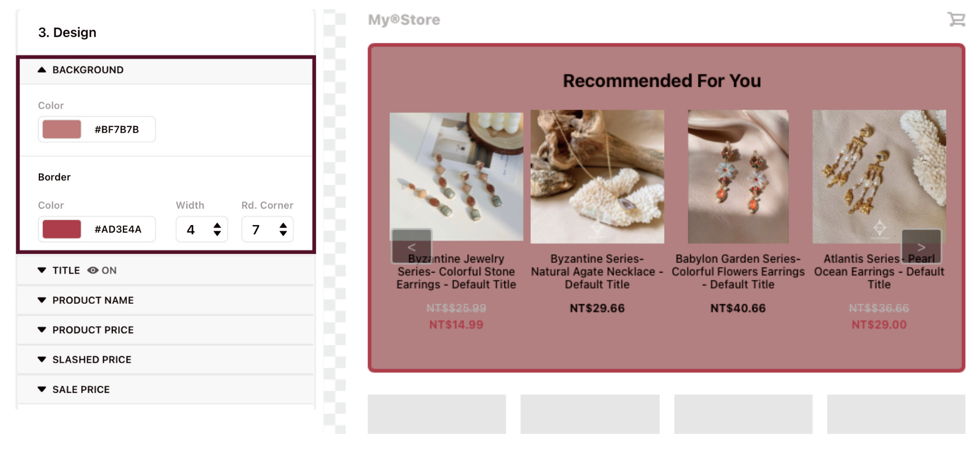Open the shopping cart icon
Image resolution: width=980 pixels, height=463 pixels.
point(956,19)
